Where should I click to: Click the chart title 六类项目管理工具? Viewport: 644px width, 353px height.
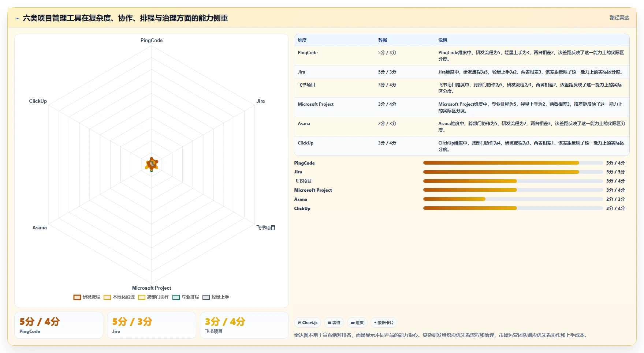[x=125, y=18]
